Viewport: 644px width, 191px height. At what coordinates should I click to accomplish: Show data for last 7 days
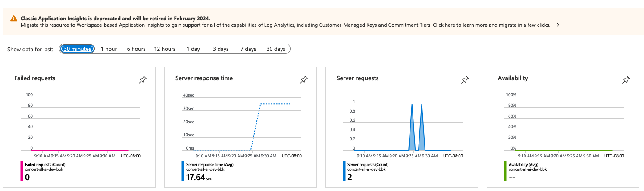pos(248,49)
